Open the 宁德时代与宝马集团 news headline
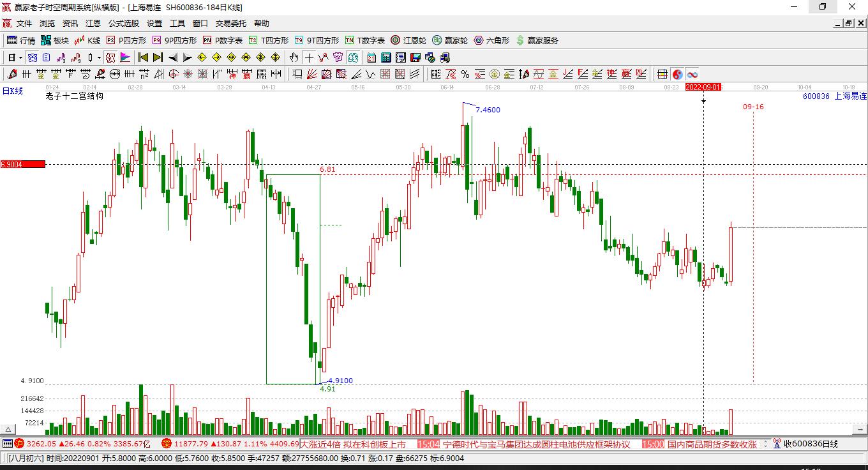The image size is (868, 470). 537,444
